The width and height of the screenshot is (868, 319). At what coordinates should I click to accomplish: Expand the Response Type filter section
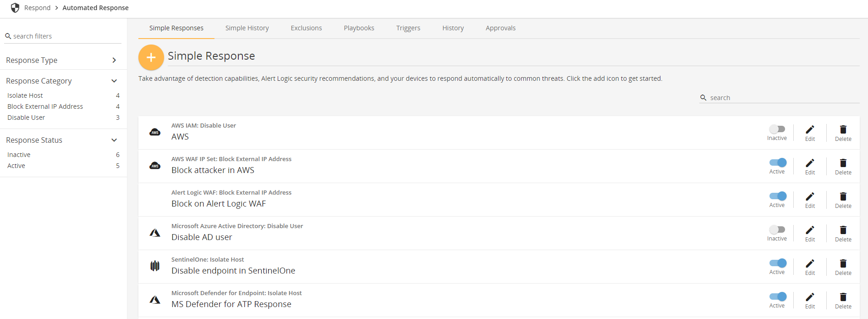[114, 60]
